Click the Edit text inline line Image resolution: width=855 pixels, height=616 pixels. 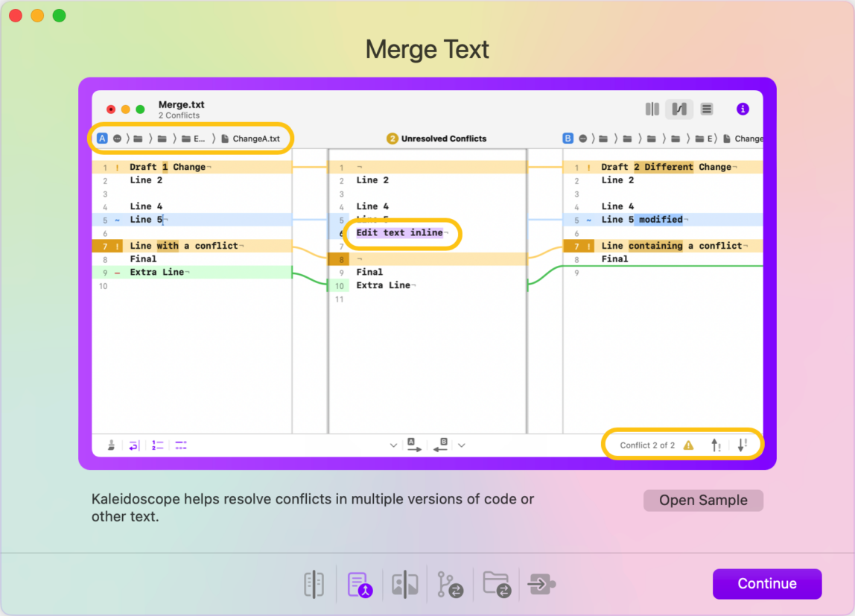point(401,233)
